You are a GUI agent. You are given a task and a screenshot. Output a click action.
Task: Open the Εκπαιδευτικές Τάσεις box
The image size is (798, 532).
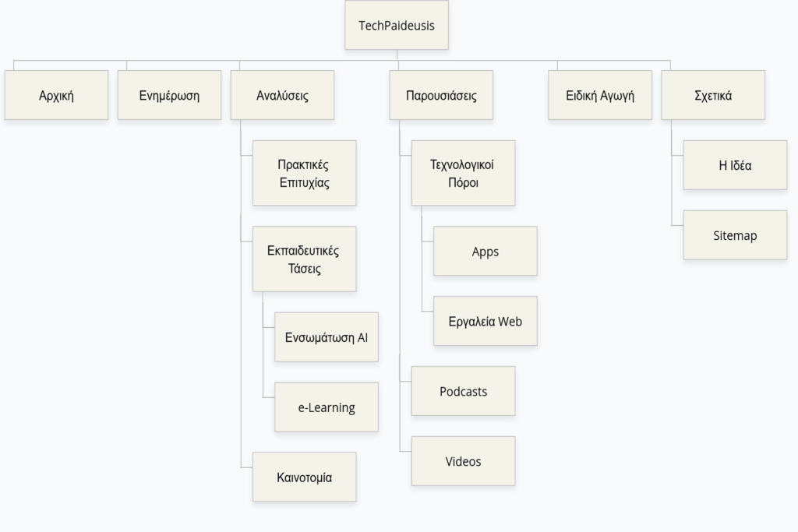pos(304,259)
